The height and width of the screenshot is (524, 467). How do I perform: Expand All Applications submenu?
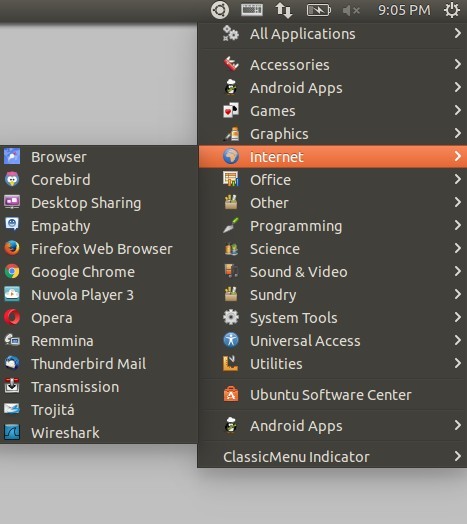pos(333,34)
